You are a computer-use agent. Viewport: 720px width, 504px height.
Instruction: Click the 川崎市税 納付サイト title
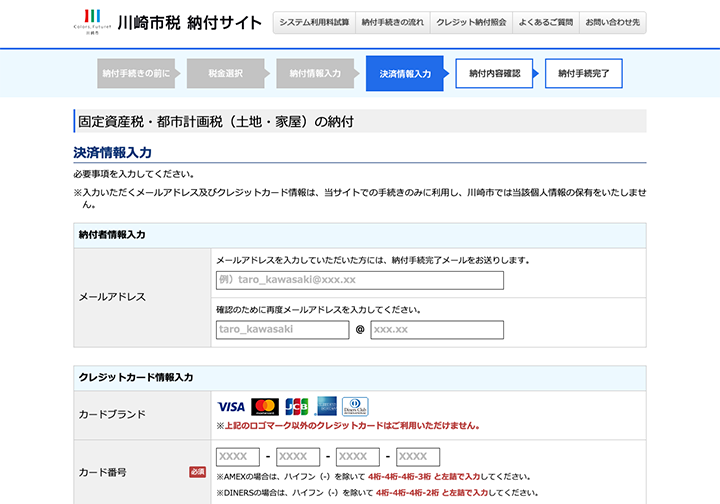tap(189, 22)
